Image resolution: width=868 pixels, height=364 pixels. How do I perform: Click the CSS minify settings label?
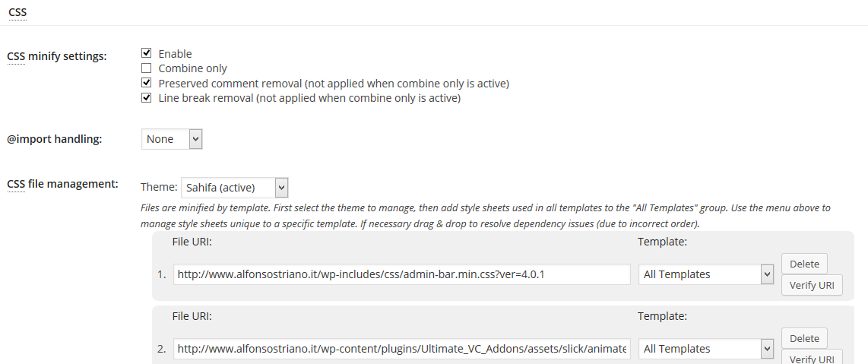[x=56, y=56]
